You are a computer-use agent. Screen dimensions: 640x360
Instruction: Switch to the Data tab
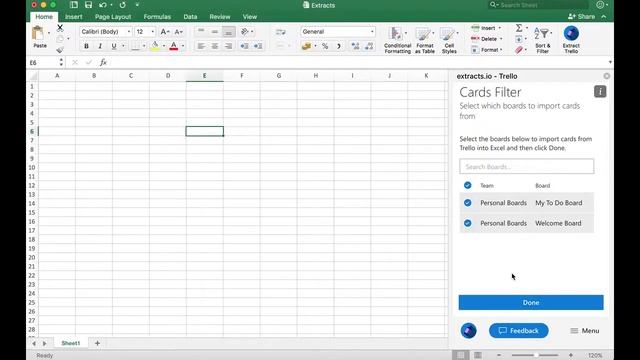click(x=190, y=17)
